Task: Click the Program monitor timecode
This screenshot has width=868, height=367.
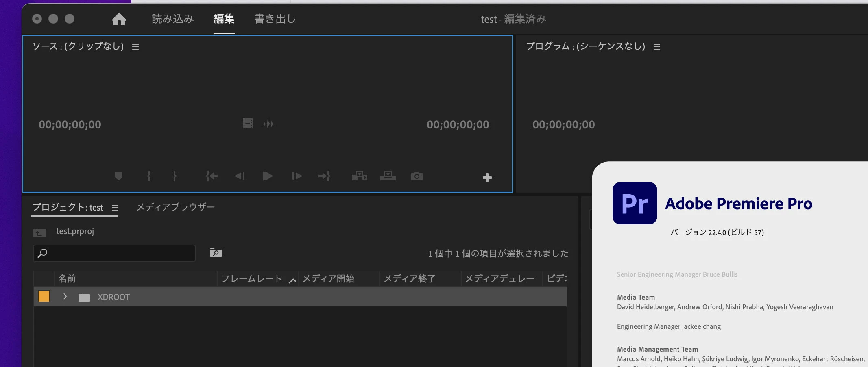Action: point(563,124)
